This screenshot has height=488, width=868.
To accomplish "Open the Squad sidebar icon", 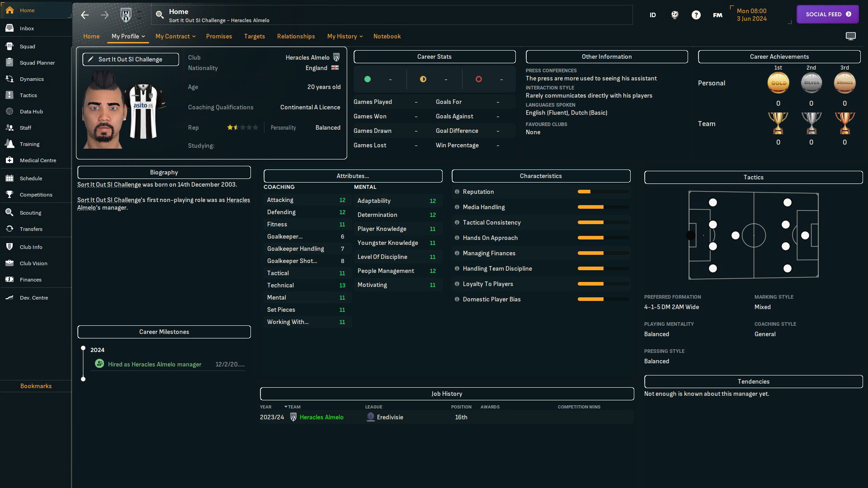I will 9,46.
